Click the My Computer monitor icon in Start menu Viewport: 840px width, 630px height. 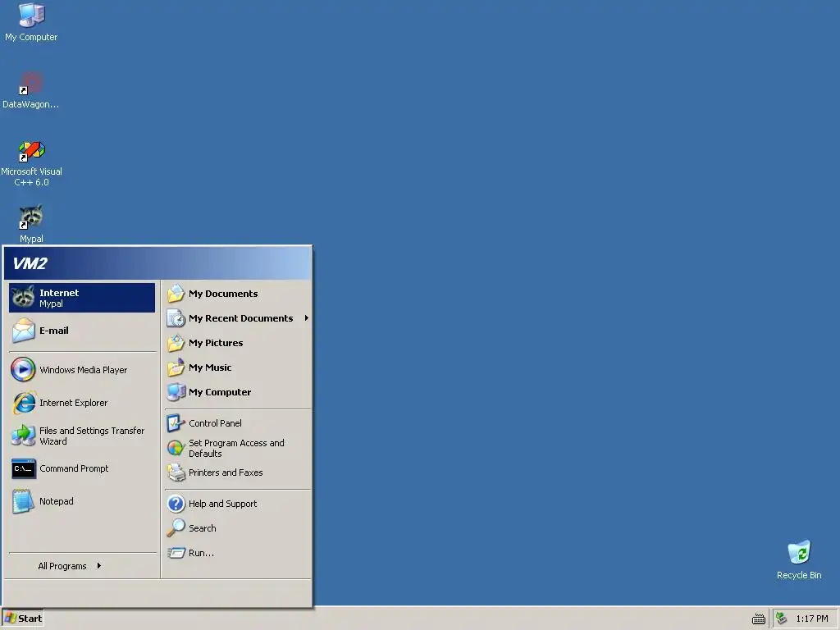(176, 392)
